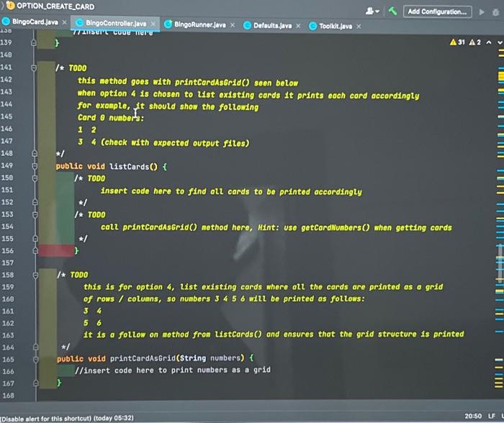
Task: Close the BingoRunner.java tab
Action: point(233,24)
